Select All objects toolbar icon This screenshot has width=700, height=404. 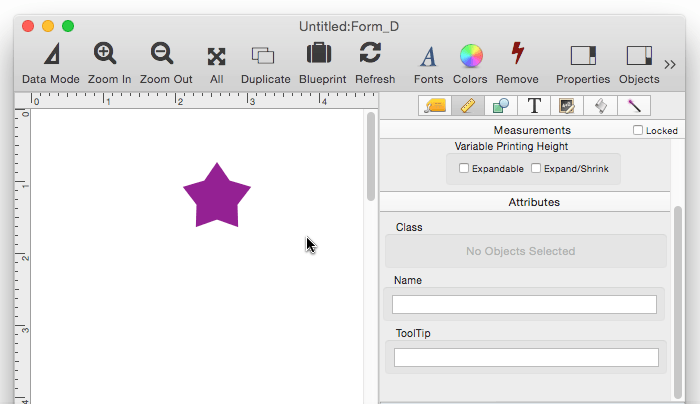tap(217, 57)
